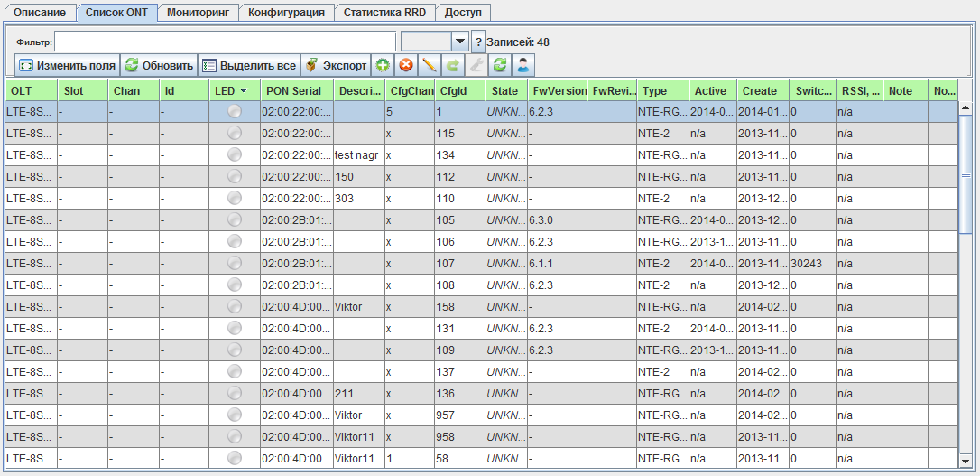
Task: Sort by Note column header
Action: (x=906, y=90)
